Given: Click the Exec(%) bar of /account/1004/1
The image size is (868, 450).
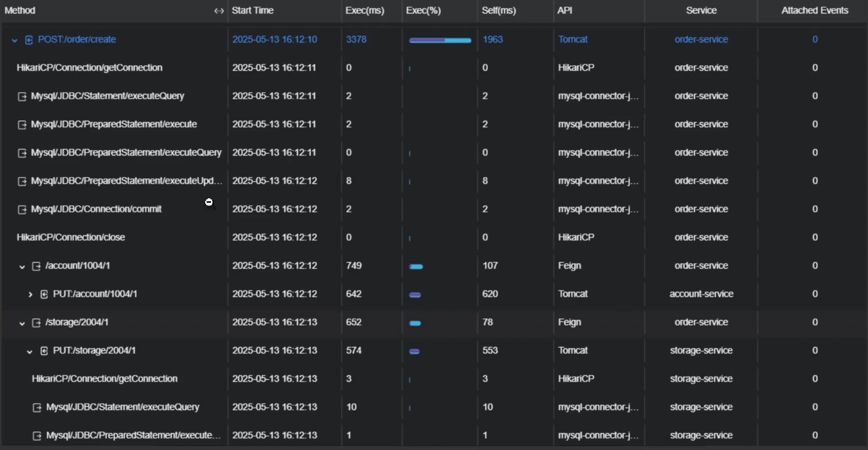Looking at the screenshot, I should coord(416,267).
